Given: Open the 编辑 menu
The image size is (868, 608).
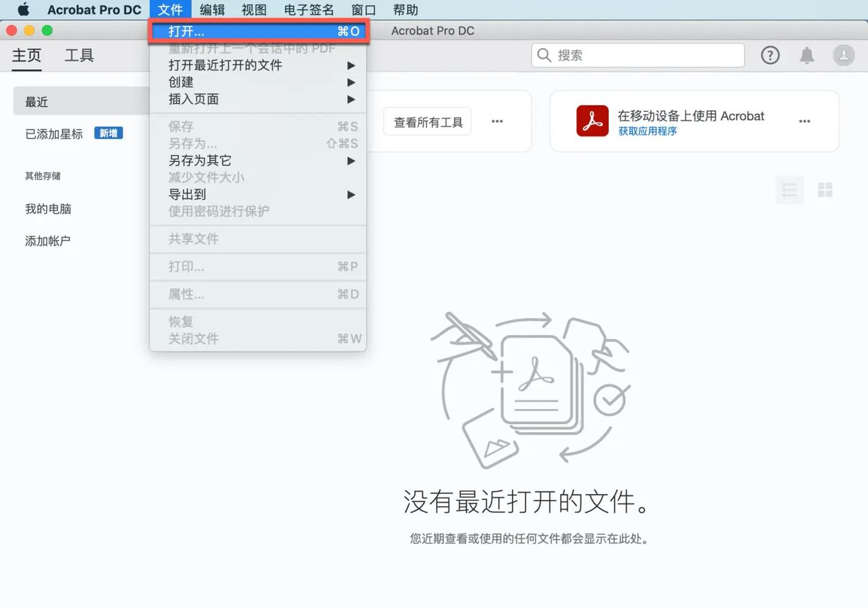Looking at the screenshot, I should click(x=212, y=9).
